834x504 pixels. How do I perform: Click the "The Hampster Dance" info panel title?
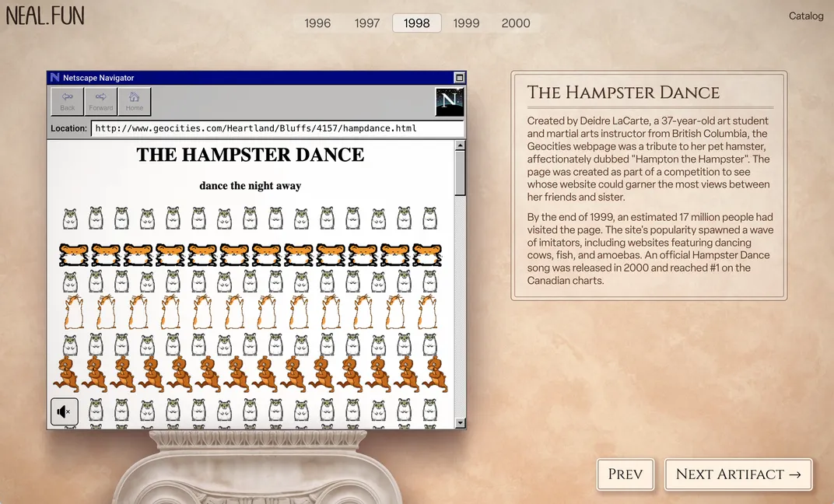click(623, 93)
